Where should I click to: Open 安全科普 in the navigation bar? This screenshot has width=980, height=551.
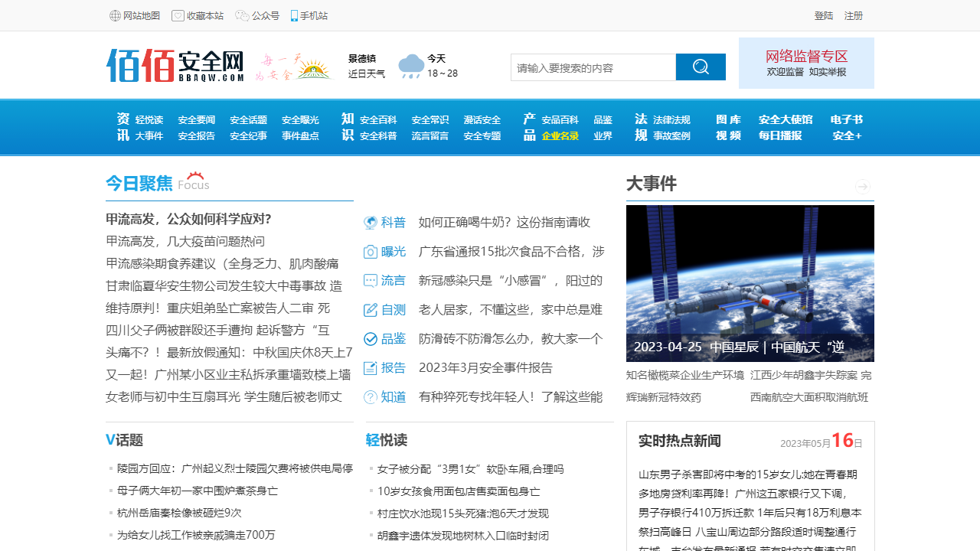[x=378, y=136]
